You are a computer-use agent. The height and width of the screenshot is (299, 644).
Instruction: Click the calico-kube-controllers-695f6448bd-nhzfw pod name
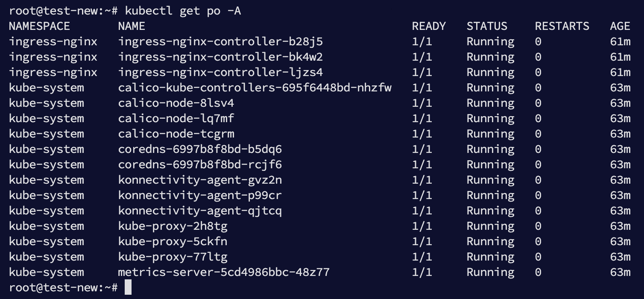tap(255, 88)
